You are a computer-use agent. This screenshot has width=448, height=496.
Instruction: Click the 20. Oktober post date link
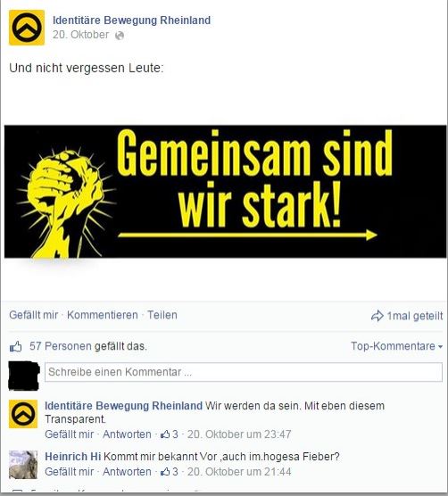pos(80,35)
